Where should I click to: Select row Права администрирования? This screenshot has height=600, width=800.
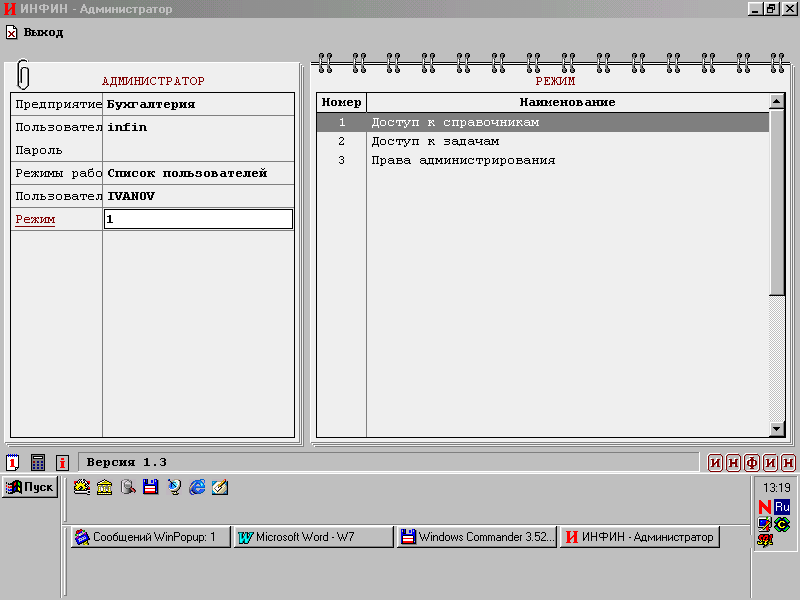click(543, 160)
